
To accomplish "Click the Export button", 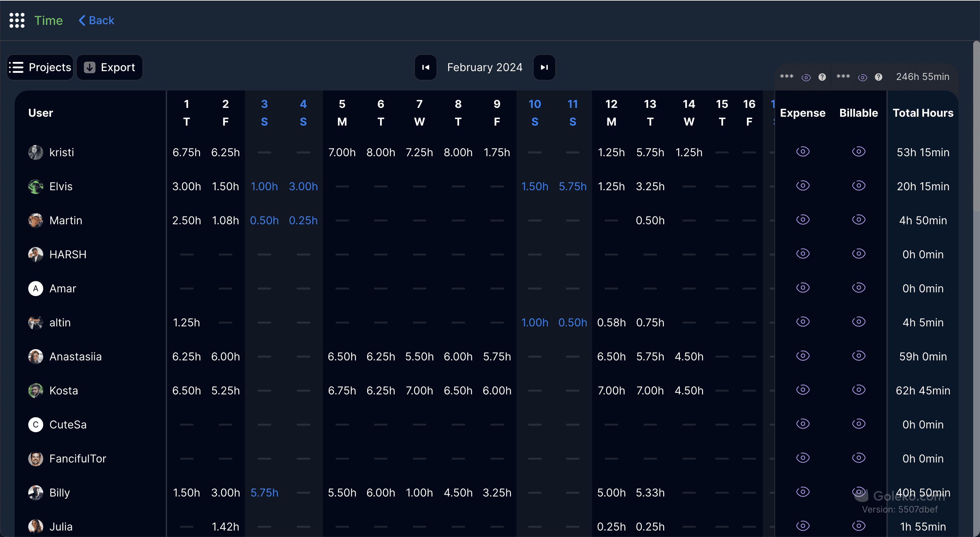I will 110,67.
